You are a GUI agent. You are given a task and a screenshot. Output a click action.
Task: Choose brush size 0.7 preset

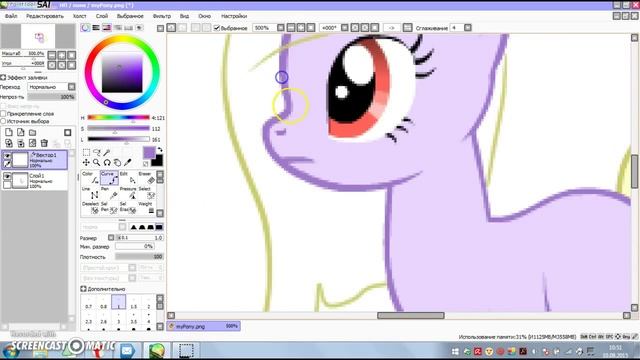coord(89,303)
